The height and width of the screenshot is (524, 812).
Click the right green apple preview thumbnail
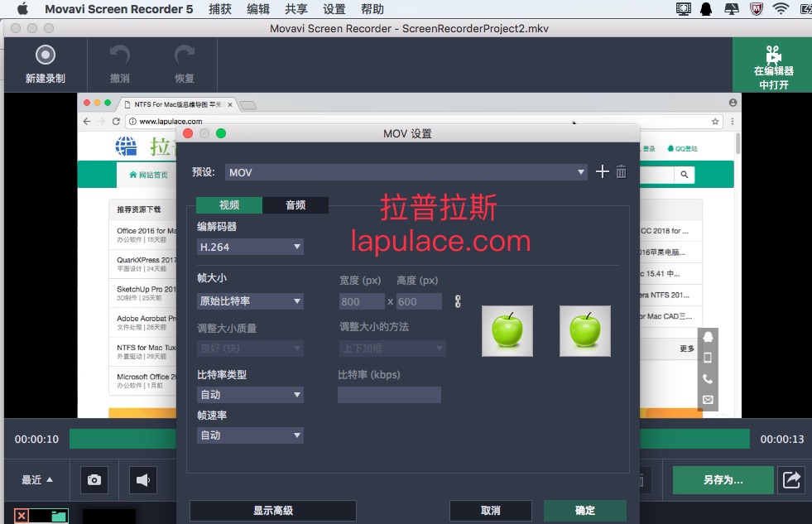pyautogui.click(x=585, y=331)
